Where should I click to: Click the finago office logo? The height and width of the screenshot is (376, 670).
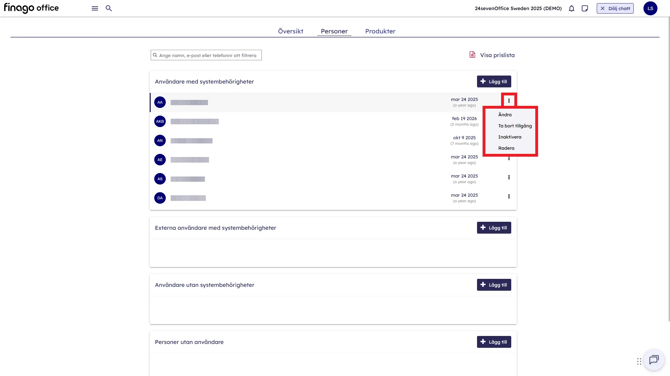pos(31,8)
